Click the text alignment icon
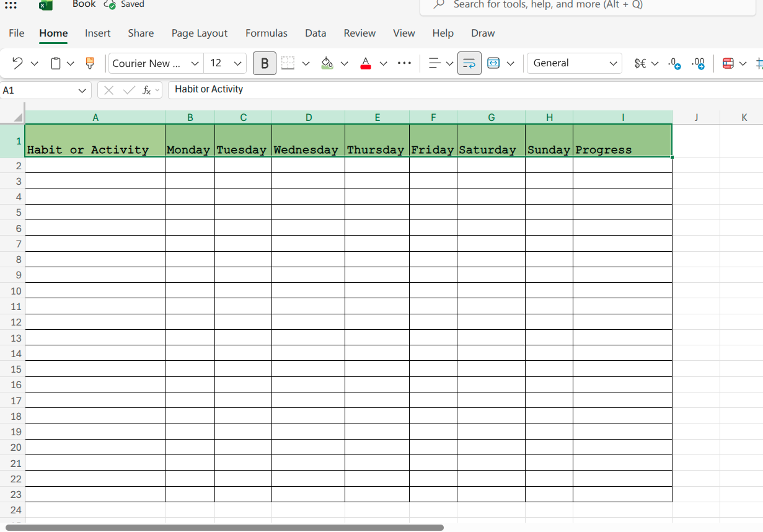The height and width of the screenshot is (532, 763). point(435,63)
